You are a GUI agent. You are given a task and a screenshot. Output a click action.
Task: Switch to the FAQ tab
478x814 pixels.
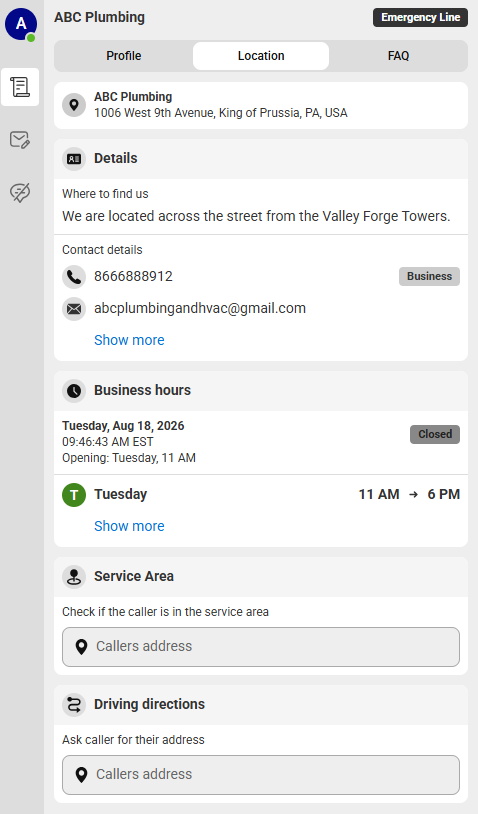(398, 56)
